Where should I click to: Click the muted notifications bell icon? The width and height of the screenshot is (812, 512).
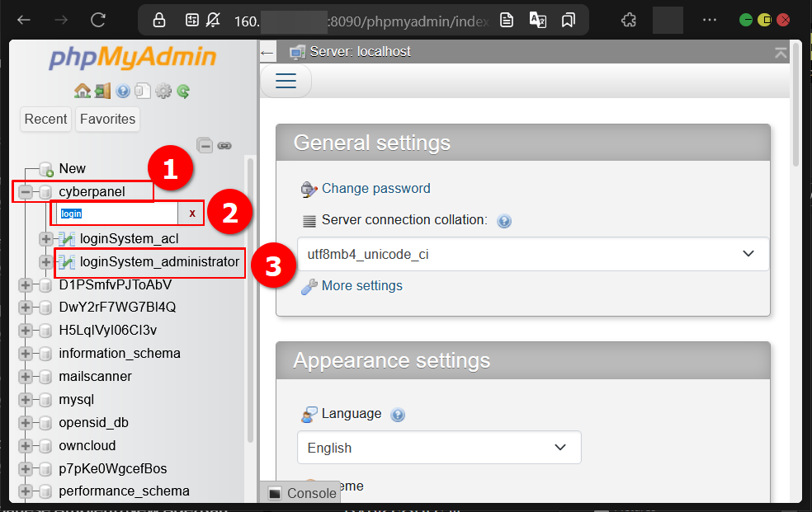(213, 20)
